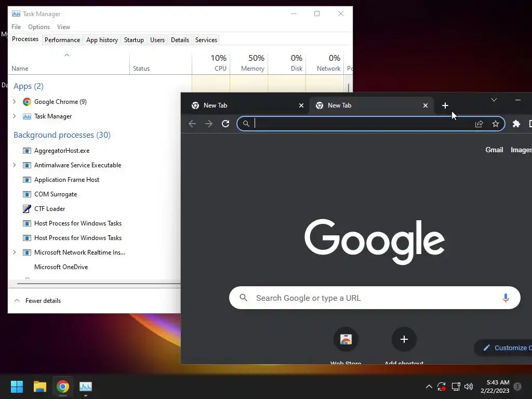Image resolution: width=532 pixels, height=399 pixels.
Task: Open the volume speaker tray icon
Action: click(469, 387)
